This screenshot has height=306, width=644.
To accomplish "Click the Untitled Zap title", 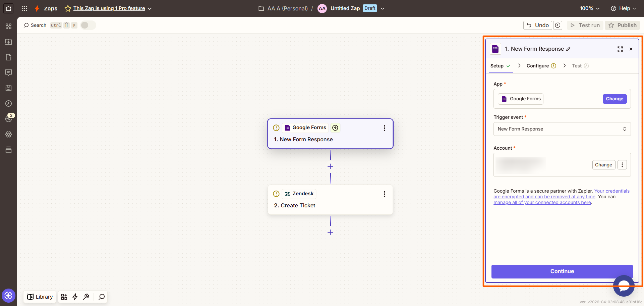I will pyautogui.click(x=345, y=8).
